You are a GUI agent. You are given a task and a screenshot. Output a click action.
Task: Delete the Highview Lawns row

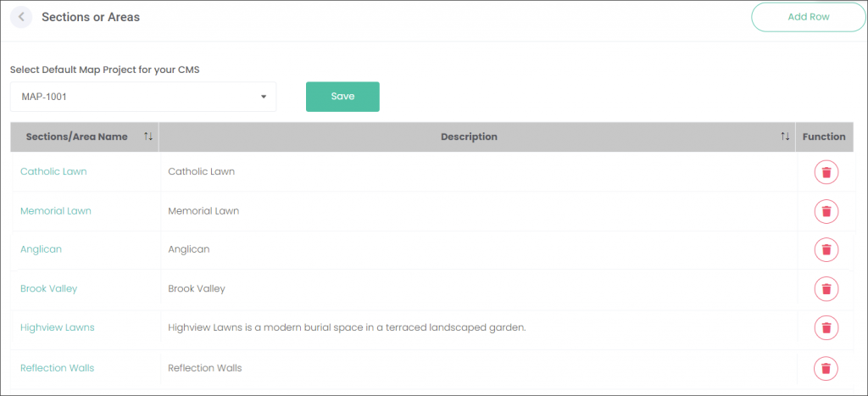pyautogui.click(x=826, y=327)
